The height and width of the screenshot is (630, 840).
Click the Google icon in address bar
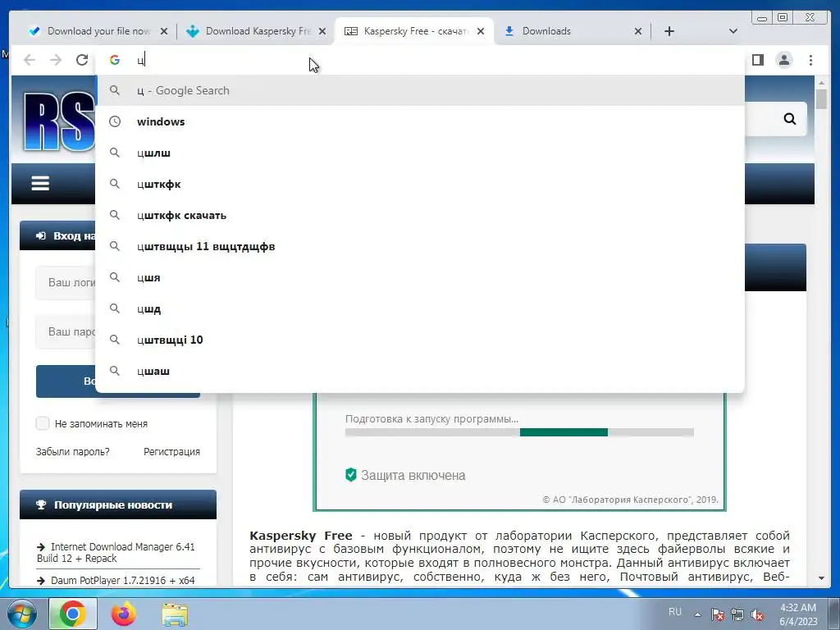[115, 60]
